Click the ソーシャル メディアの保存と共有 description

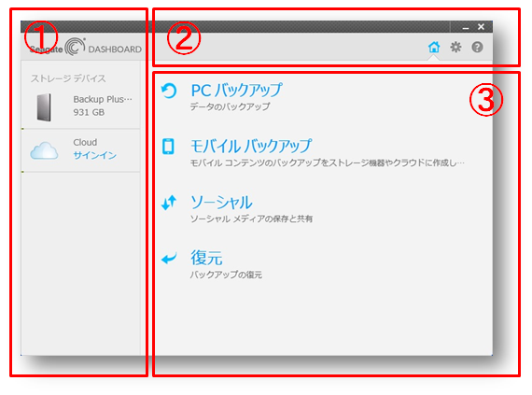[251, 219]
